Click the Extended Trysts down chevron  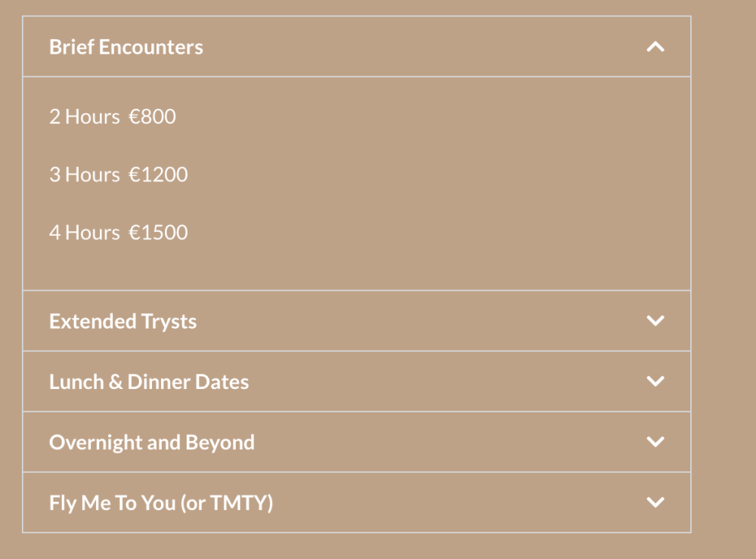point(655,321)
